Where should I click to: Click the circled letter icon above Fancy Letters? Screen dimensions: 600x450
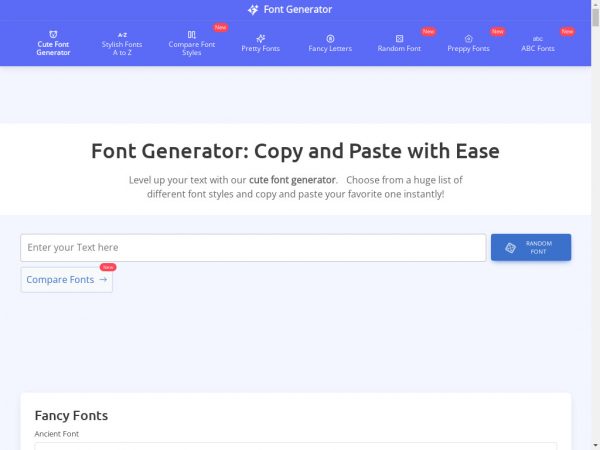tap(330, 39)
